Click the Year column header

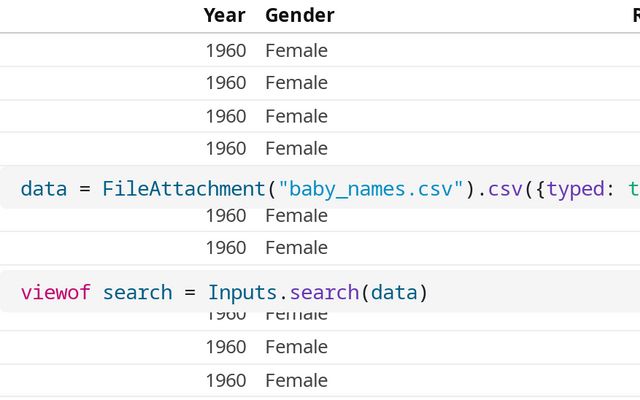pyautogui.click(x=224, y=15)
